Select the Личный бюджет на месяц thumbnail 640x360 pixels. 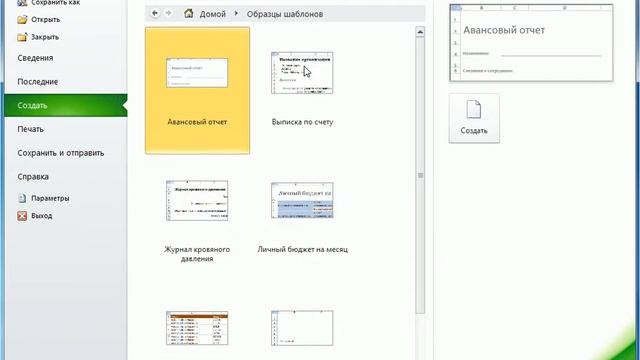click(x=302, y=200)
